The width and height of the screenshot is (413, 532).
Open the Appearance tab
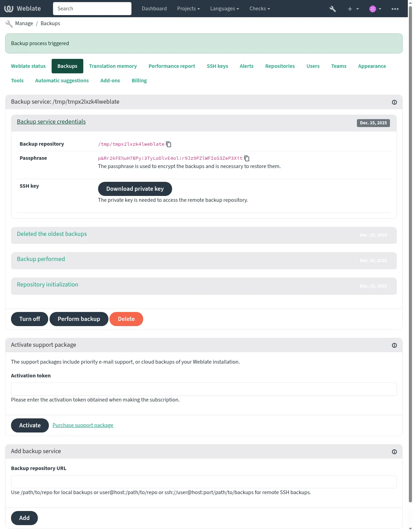click(x=372, y=66)
